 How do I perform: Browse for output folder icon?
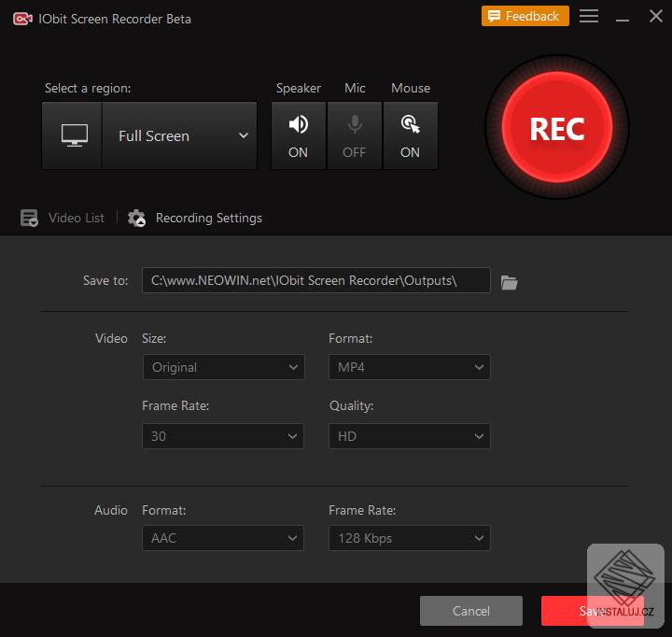point(510,282)
